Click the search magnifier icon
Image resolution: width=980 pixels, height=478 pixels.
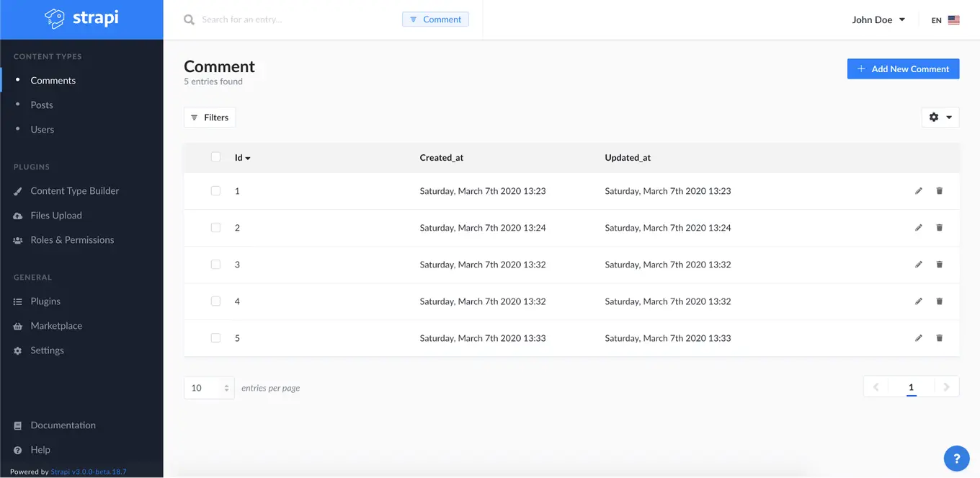[189, 19]
